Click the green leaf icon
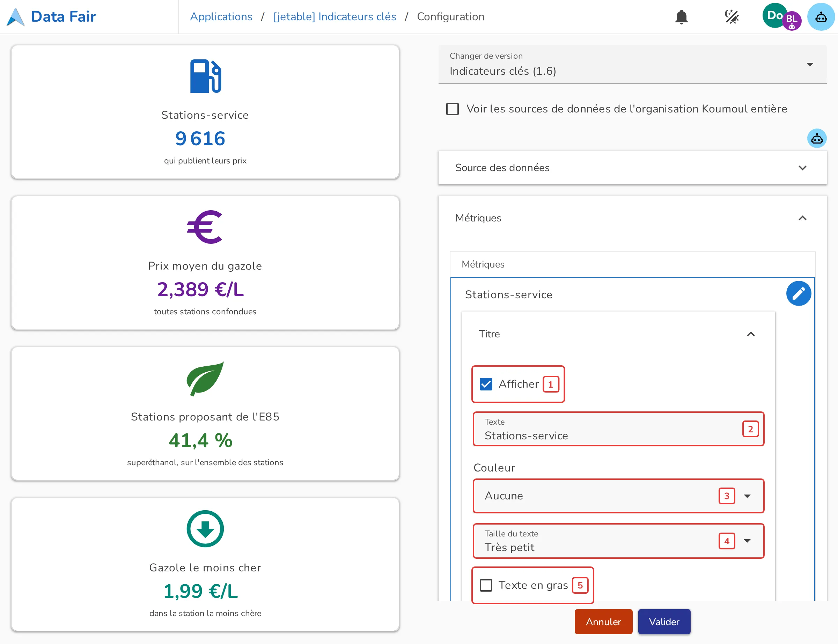Viewport: 838px width, 644px height. coord(205,379)
